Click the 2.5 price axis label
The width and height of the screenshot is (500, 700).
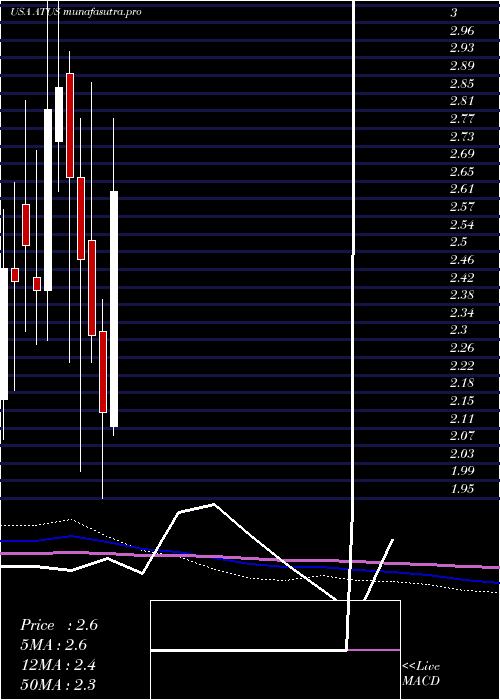(458, 242)
